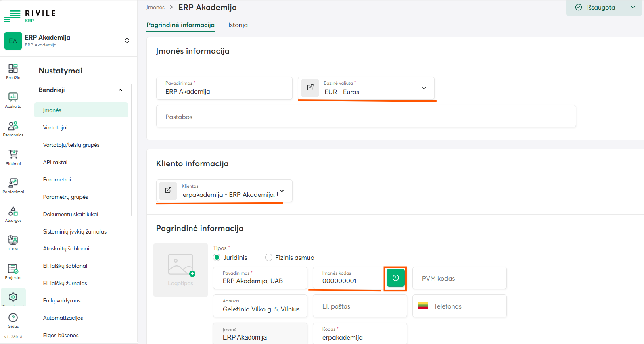Go to Įmonės breadcrumb link
The width and height of the screenshot is (644, 344).
point(155,8)
